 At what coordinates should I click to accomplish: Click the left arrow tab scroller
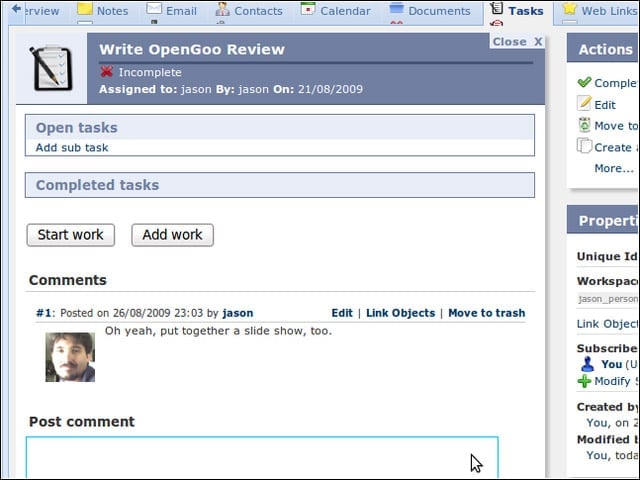(16, 9)
